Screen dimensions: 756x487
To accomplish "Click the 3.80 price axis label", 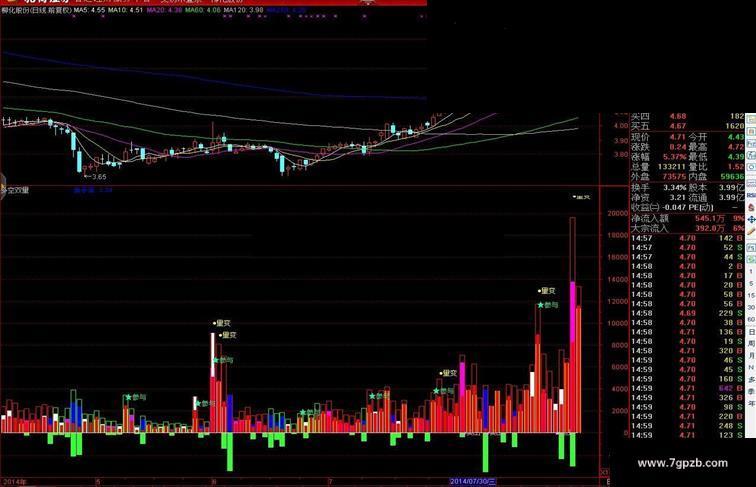I will click(621, 155).
